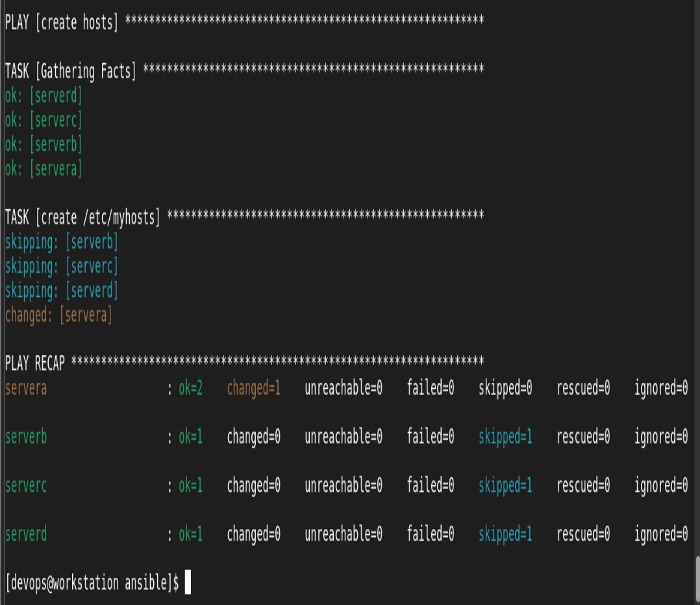Click the TASK [Gathering Facts] header
This screenshot has width=700, height=605.
(244, 70)
